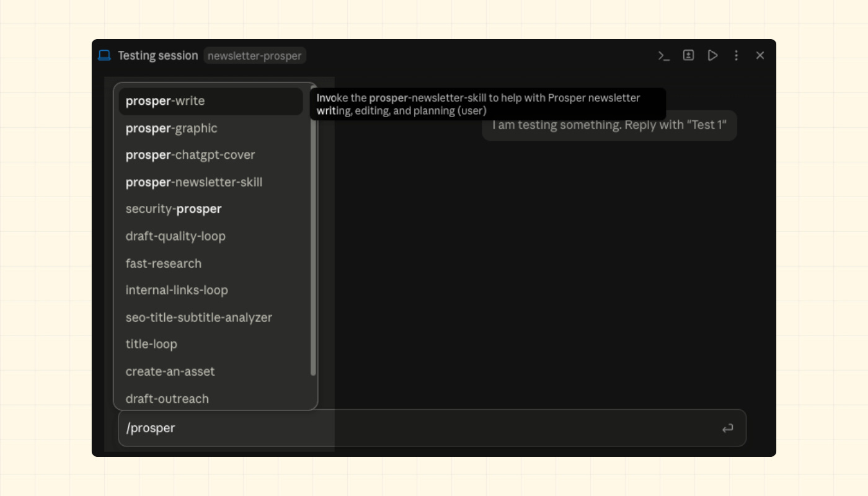868x496 pixels.
Task: Pick create-an-asset from the list
Action: click(211, 371)
